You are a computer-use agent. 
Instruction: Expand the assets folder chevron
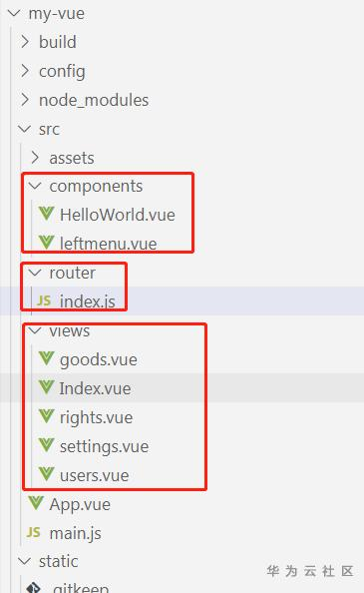36,158
